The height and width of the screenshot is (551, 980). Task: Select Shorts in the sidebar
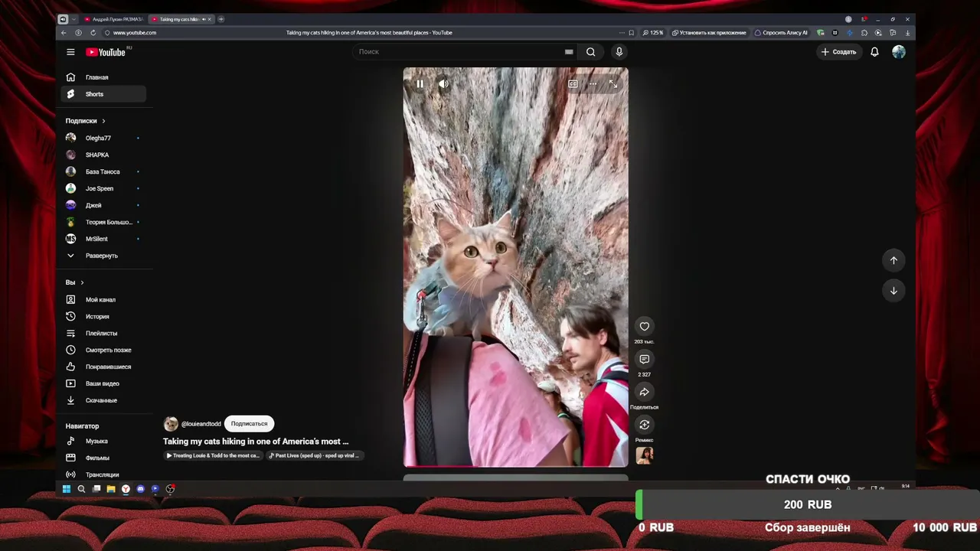(x=103, y=94)
